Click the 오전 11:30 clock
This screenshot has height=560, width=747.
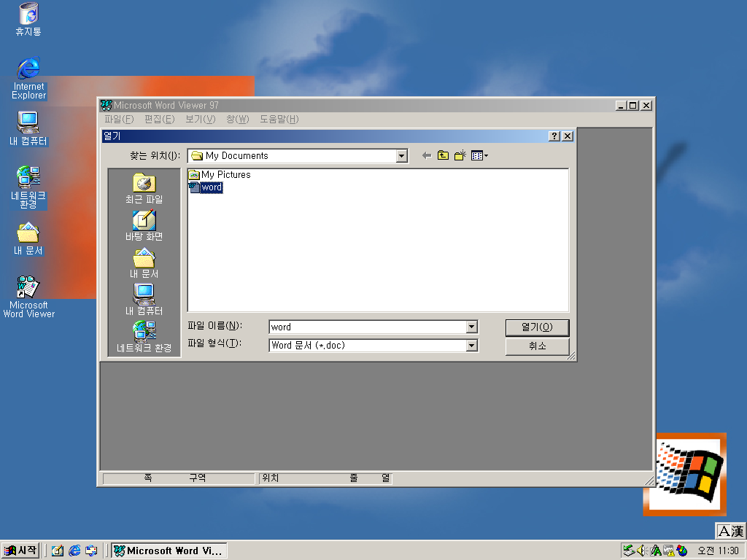tap(718, 551)
